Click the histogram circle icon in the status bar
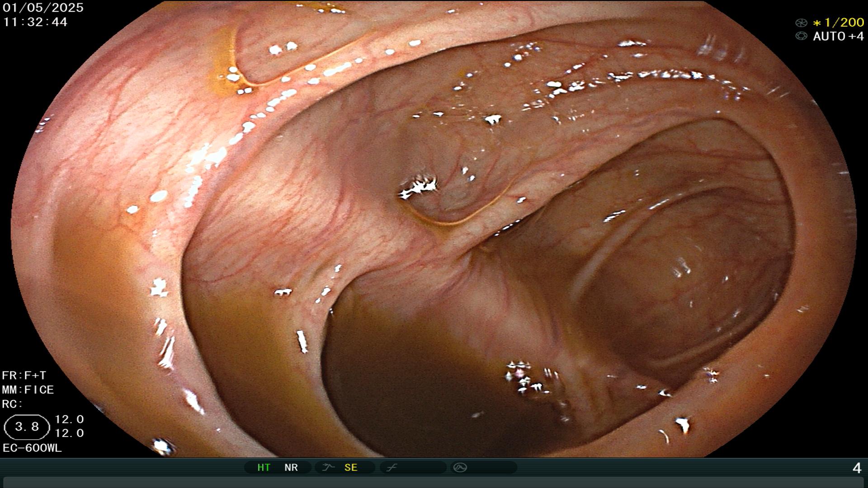Viewport: 868px width, 488px height. pos(460,467)
